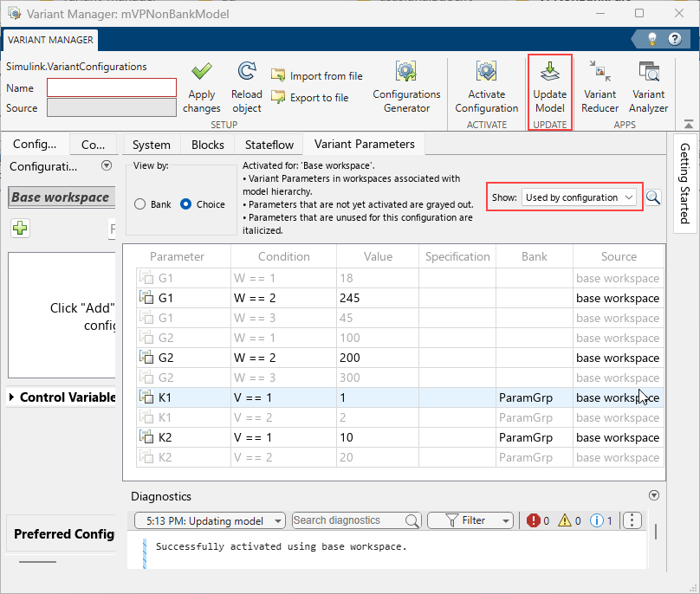Click the Diagnostics pane vertical scrollbar
This screenshot has width=700, height=594.
pos(655,532)
